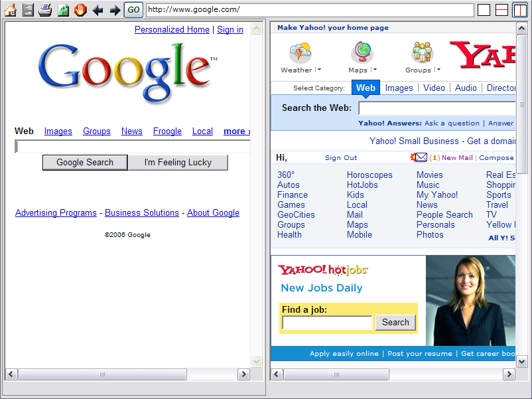Screen dimensions: 532x399
Task: Go back with the left arrow
Action: pos(98,10)
